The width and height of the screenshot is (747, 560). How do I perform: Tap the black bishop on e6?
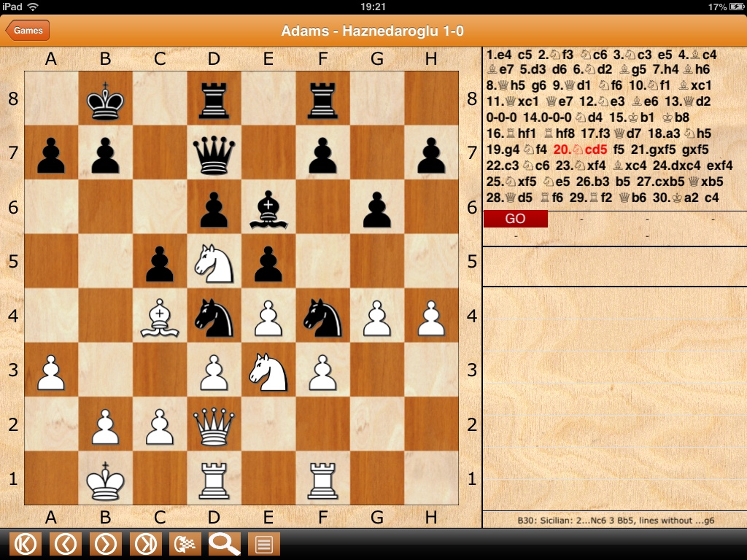pyautogui.click(x=268, y=209)
